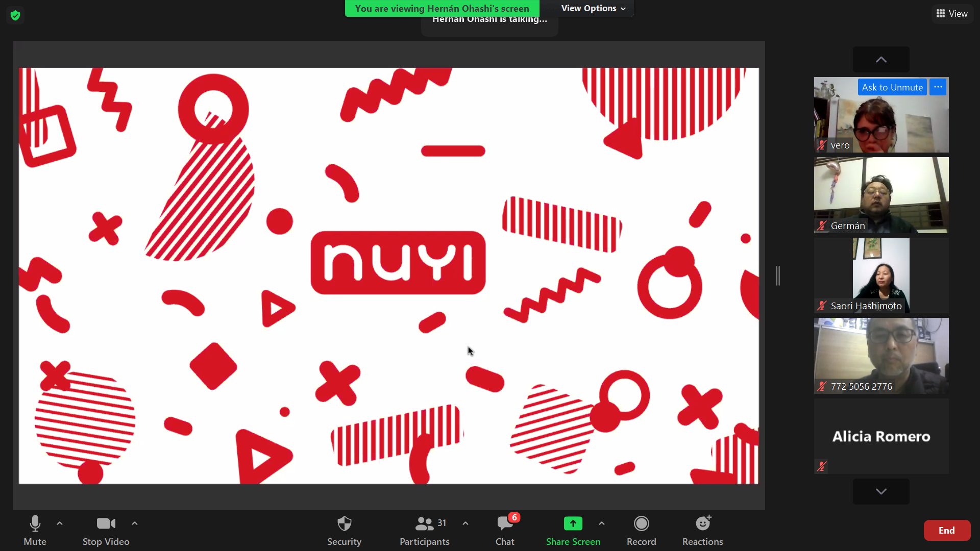This screenshot has width=980, height=551.
Task: Open the Chat panel
Action: click(505, 531)
